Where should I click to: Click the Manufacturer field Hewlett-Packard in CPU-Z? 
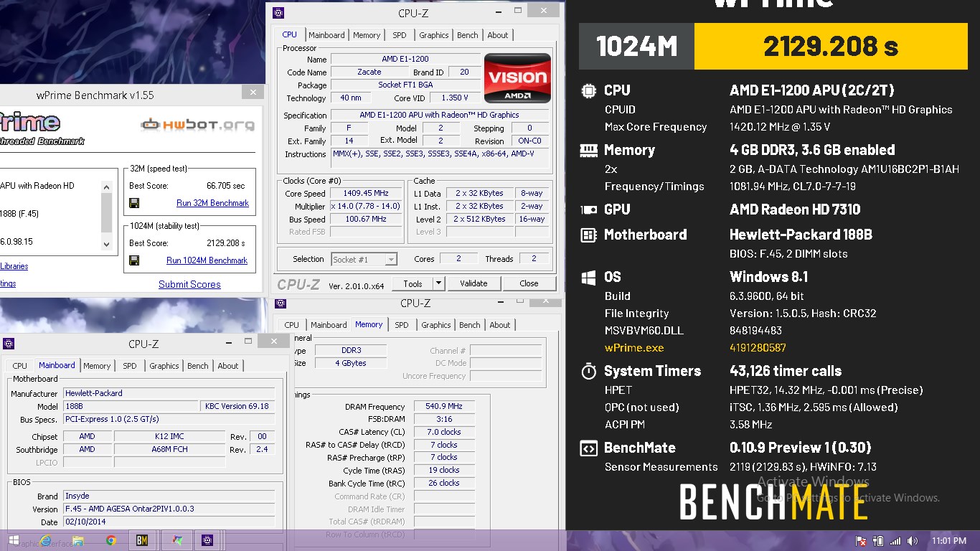click(x=169, y=393)
